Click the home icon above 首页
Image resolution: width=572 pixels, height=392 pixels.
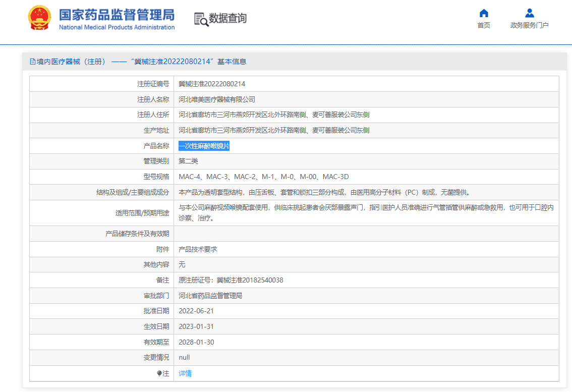tap(483, 13)
